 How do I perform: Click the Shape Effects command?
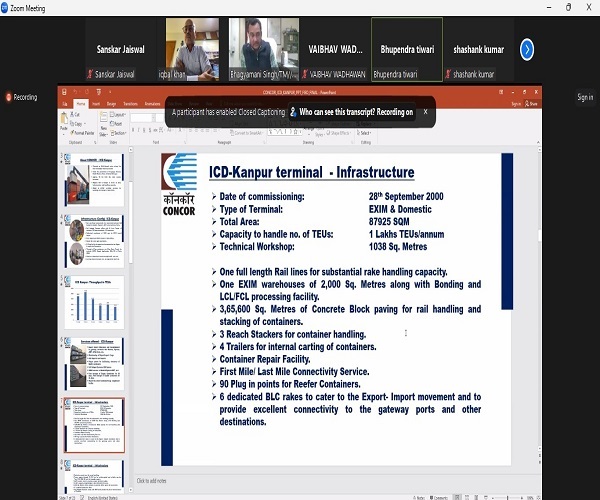coord(338,133)
